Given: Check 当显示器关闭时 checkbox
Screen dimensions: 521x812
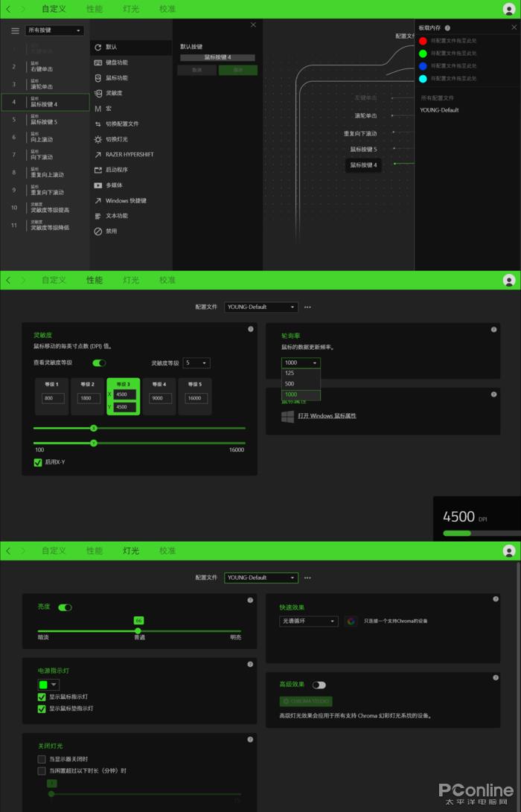Looking at the screenshot, I should (42, 759).
